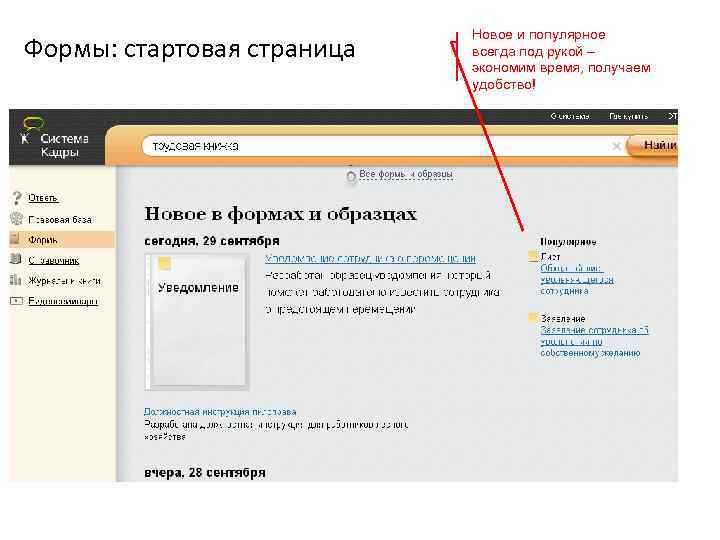Open Журналы и книги section
The image size is (720, 540).
tap(64, 281)
